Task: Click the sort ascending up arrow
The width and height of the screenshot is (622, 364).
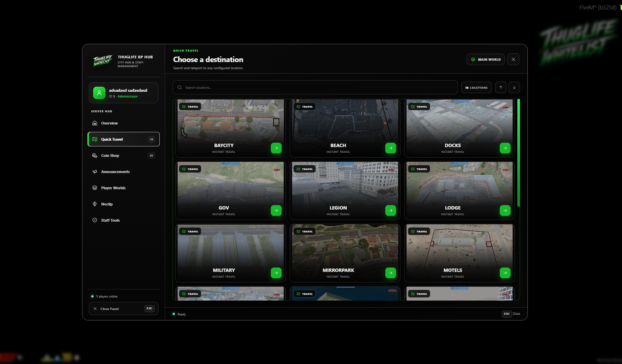Action: click(500, 87)
